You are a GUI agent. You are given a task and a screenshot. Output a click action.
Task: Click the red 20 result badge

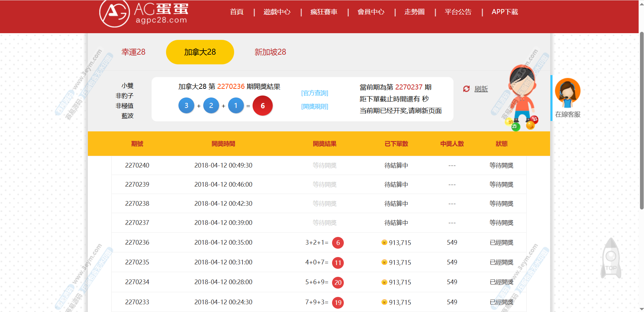[x=338, y=283]
